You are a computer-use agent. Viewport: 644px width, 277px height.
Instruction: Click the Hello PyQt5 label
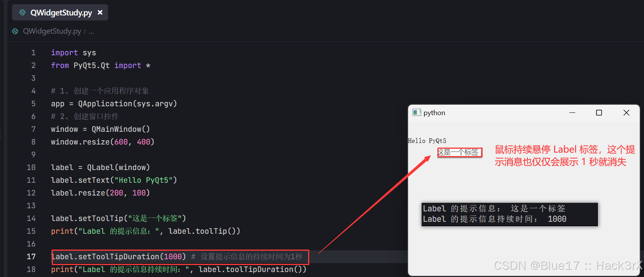pyautogui.click(x=427, y=141)
